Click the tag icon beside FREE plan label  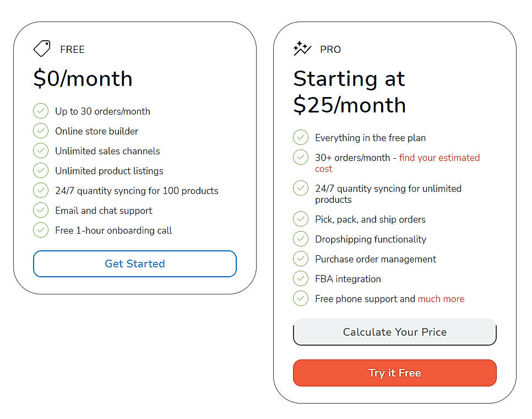(x=42, y=49)
